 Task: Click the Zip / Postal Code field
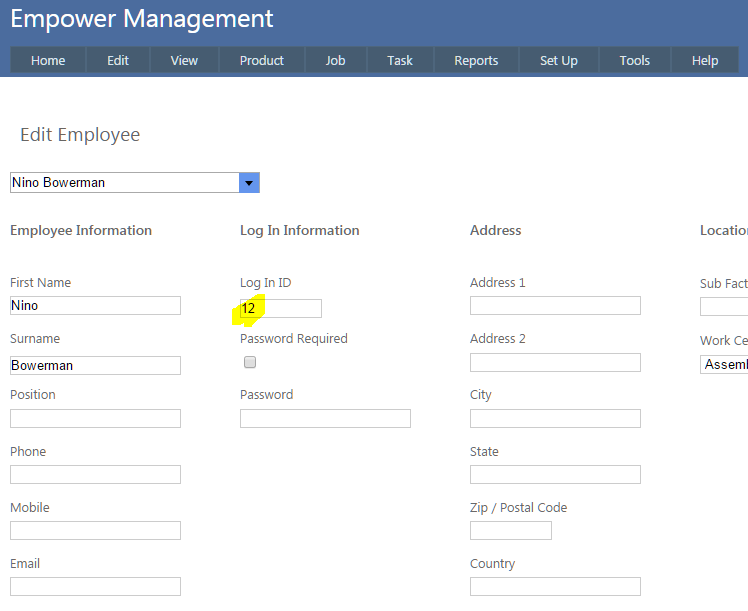pyautogui.click(x=510, y=530)
